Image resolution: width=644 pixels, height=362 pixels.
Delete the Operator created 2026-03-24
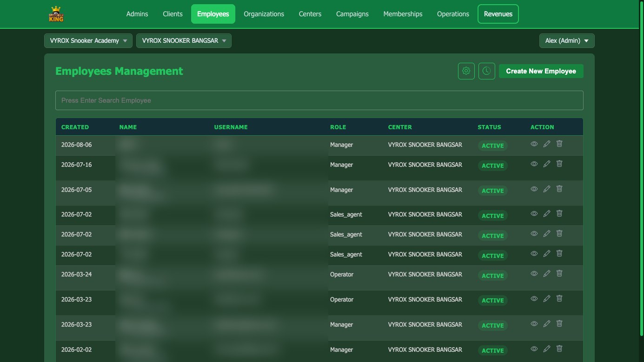559,274
